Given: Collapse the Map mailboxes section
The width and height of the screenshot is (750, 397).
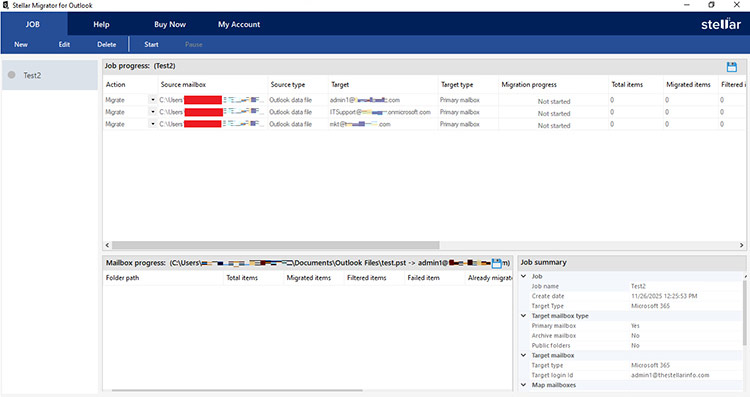Looking at the screenshot, I should coord(523,385).
